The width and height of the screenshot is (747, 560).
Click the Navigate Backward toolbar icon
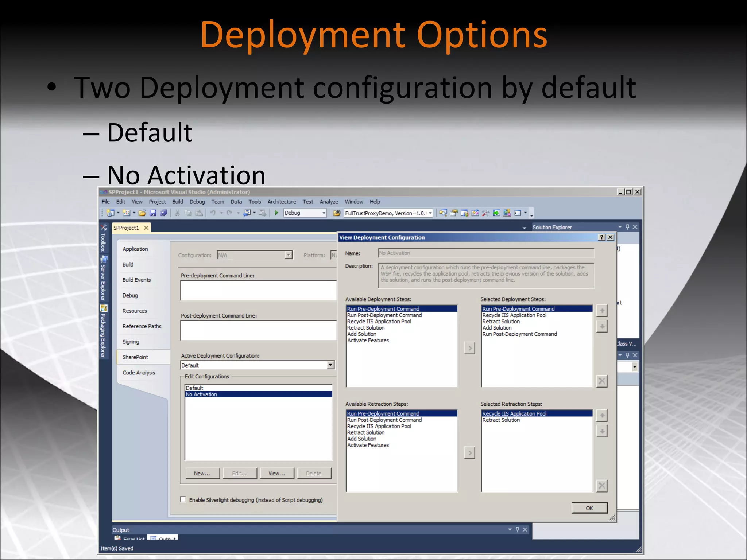click(x=247, y=213)
